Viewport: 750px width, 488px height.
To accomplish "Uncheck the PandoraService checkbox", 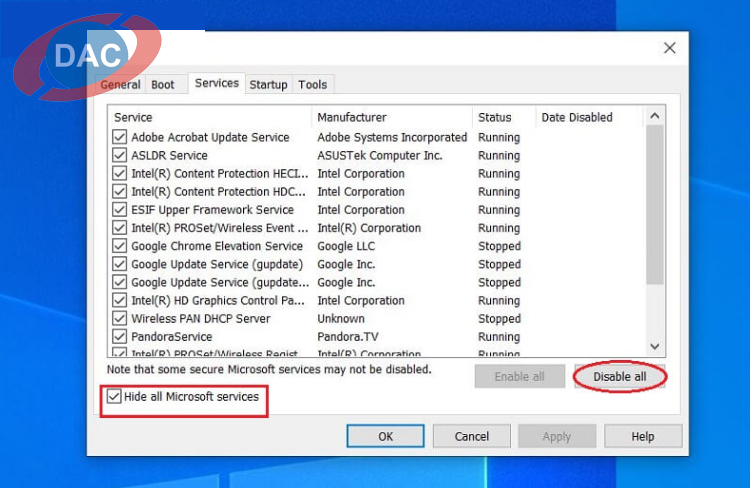I will pyautogui.click(x=120, y=337).
